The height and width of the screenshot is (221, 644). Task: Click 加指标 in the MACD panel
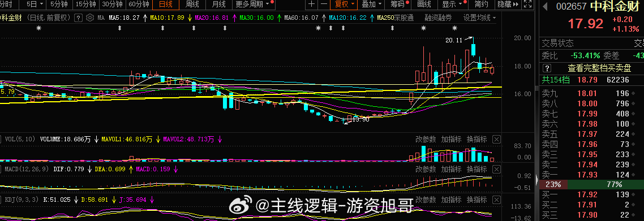pyautogui.click(x=451, y=169)
